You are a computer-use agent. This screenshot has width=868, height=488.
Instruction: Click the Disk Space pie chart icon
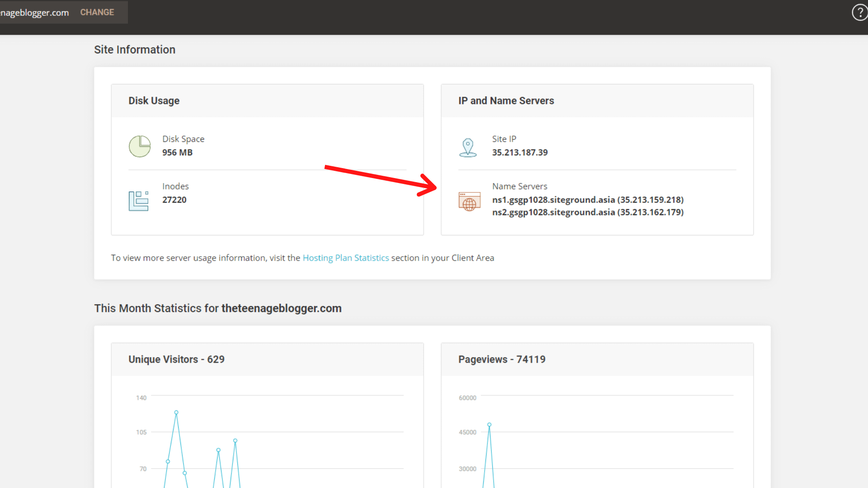140,146
